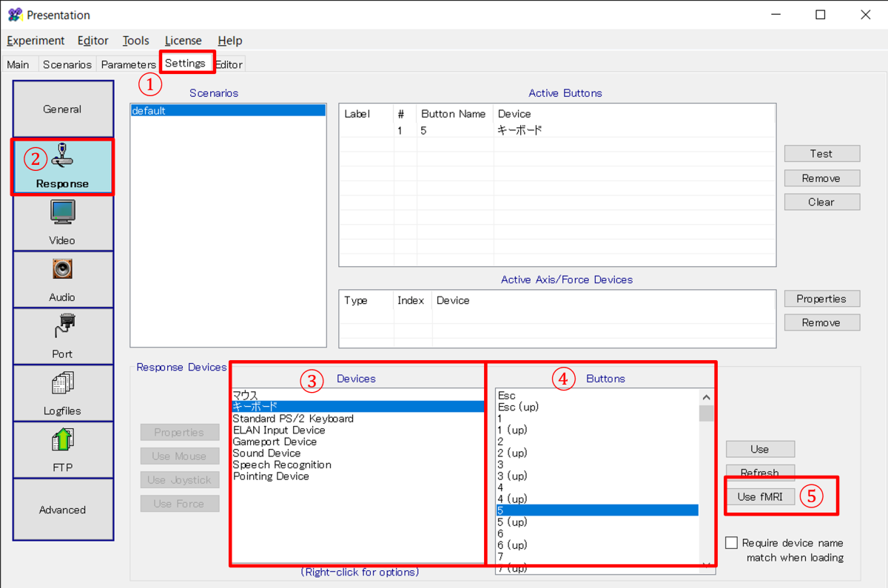Open the Audio settings speaker icon

(x=63, y=269)
